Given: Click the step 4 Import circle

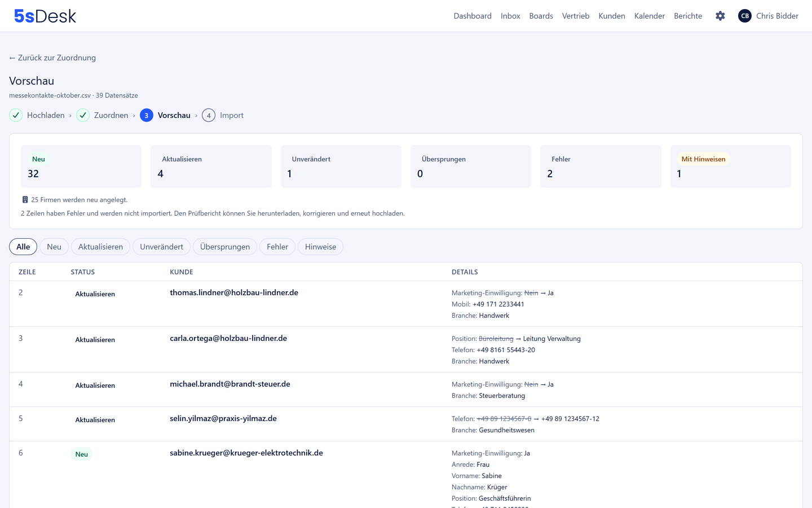Looking at the screenshot, I should coord(209,115).
